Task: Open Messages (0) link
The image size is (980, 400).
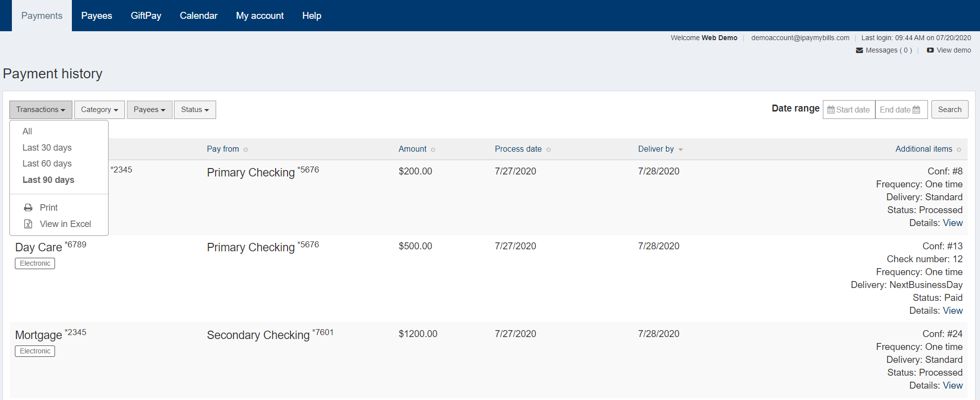Action: [884, 50]
